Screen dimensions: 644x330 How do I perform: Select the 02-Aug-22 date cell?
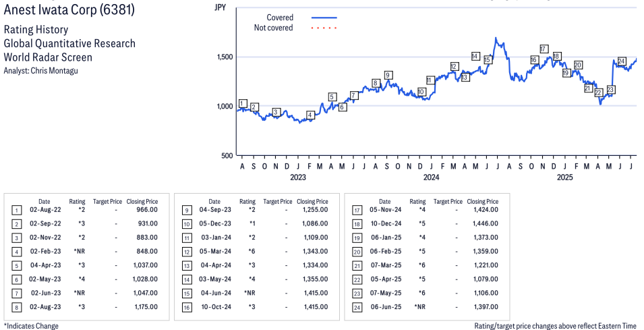coord(45,210)
